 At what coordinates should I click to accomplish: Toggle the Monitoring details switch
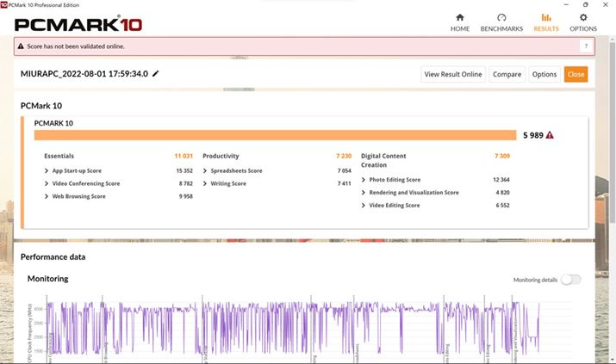pos(570,280)
